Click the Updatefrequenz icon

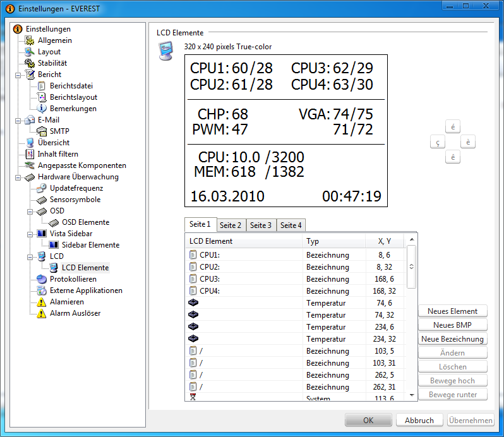42,188
